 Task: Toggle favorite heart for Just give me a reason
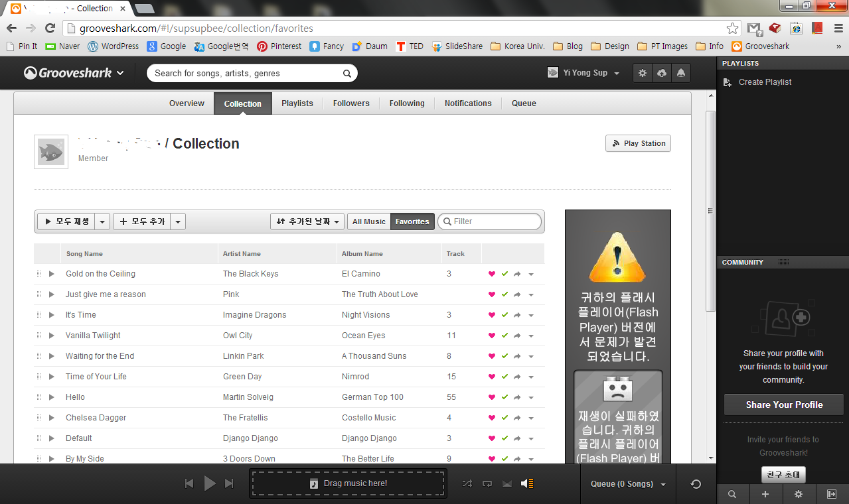492,294
